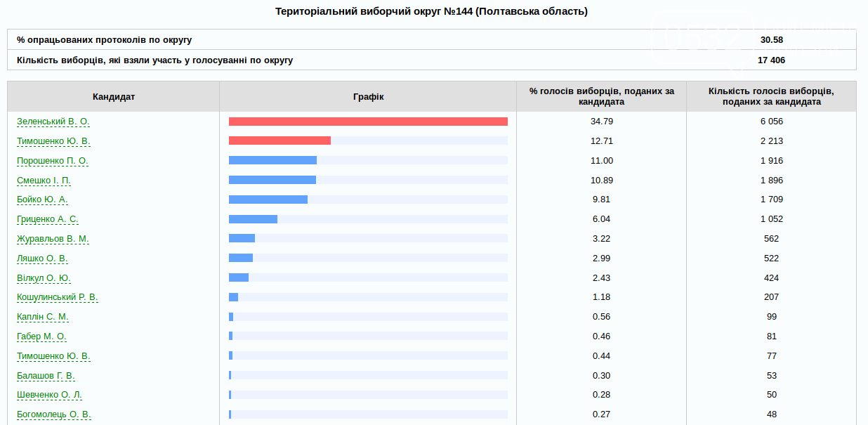868x425 pixels.
Task: Click the Смешко І. П. candidate link
Action: pyautogui.click(x=44, y=181)
